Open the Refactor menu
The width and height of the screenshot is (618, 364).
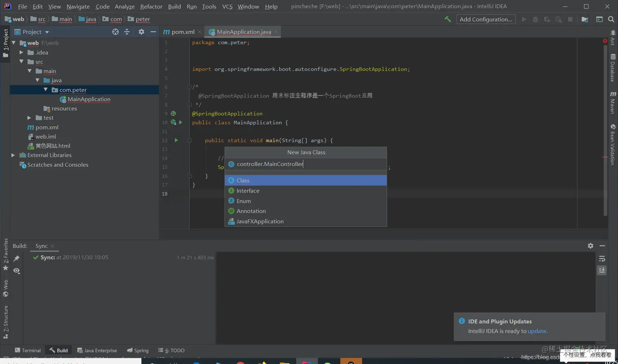[x=151, y=7]
